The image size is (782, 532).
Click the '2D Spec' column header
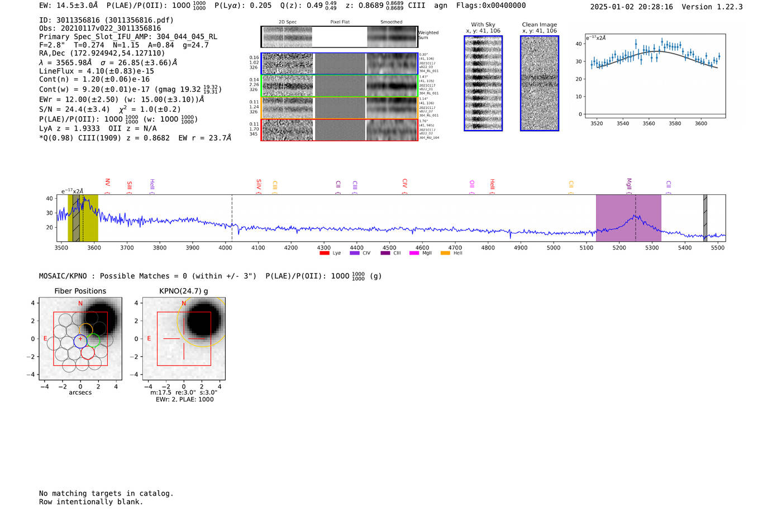coord(288,22)
